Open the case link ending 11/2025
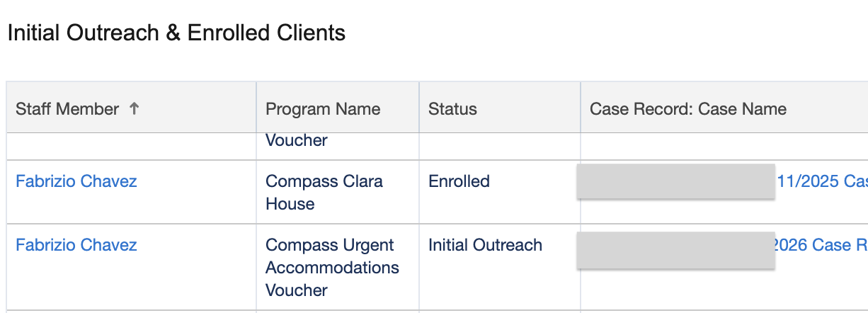This screenshot has width=868, height=313. (822, 181)
